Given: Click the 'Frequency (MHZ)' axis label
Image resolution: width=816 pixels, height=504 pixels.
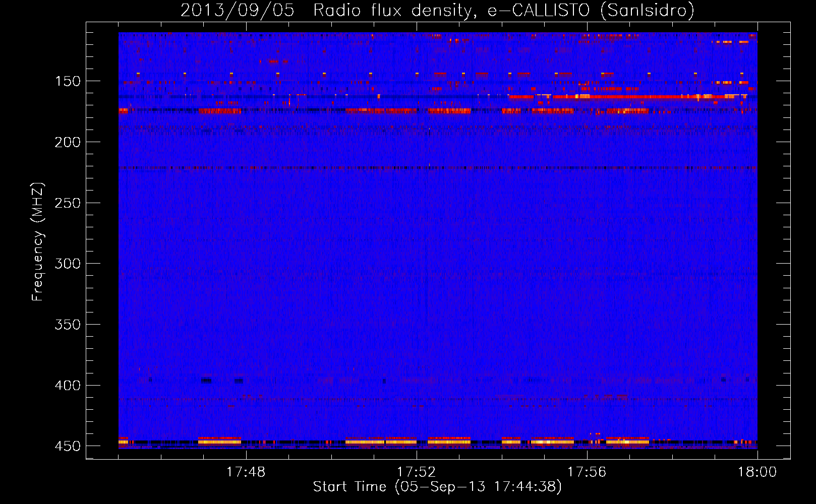Looking at the screenshot, I should [x=38, y=242].
